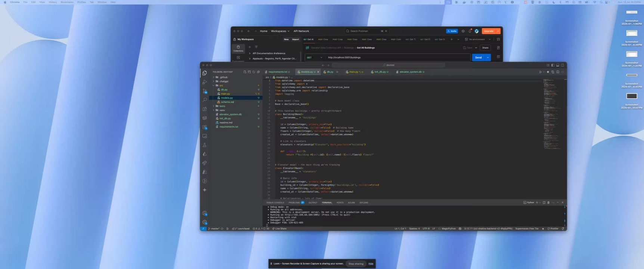Screen dimensions: 644x269
Task: Click the Postman request URL field
Action: [x=398, y=58]
